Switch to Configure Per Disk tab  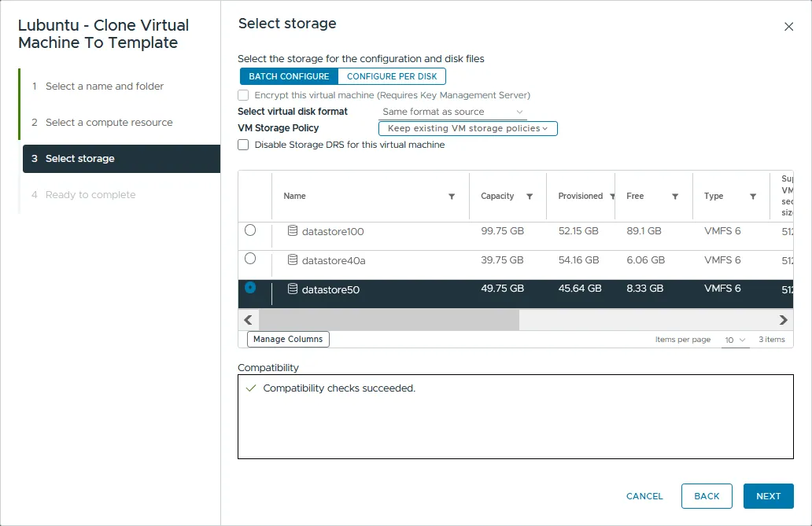click(392, 76)
